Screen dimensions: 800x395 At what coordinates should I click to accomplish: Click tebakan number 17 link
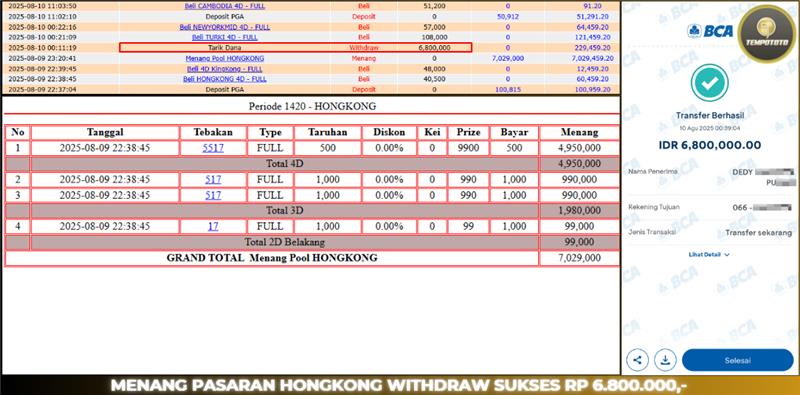point(213,226)
